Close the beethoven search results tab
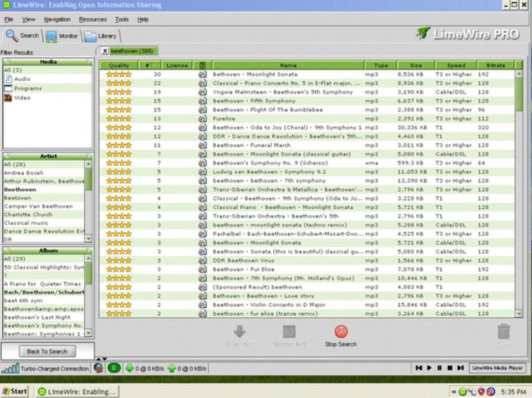Image resolution: width=532 pixels, height=398 pixels. (105, 51)
